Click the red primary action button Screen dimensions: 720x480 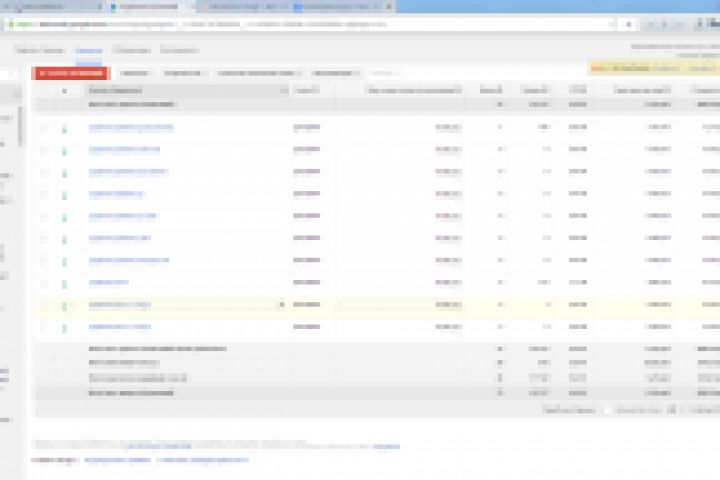click(x=71, y=73)
